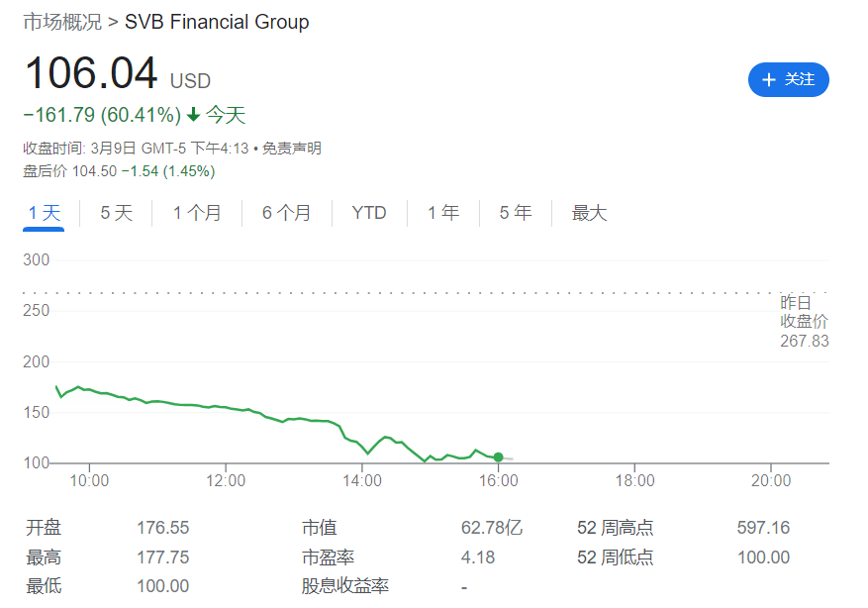
Task: Switch to the 5天 time range tab
Action: [115, 212]
